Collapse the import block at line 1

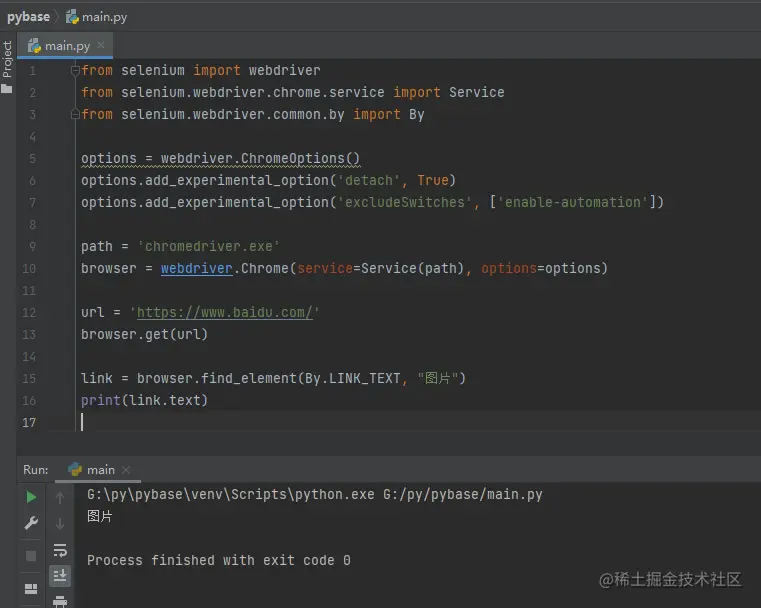click(75, 70)
